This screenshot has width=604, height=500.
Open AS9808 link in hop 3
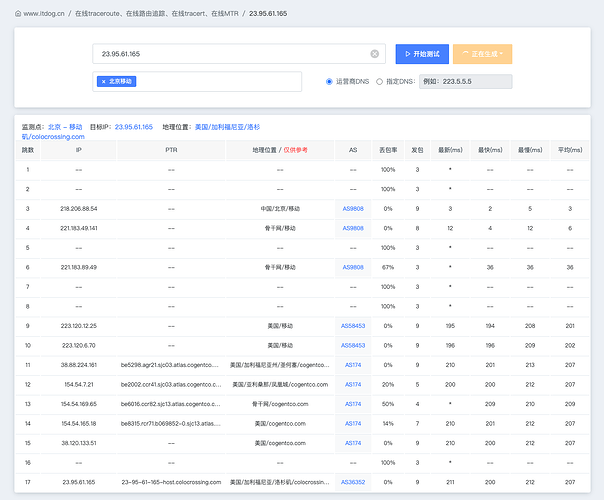[x=353, y=209]
